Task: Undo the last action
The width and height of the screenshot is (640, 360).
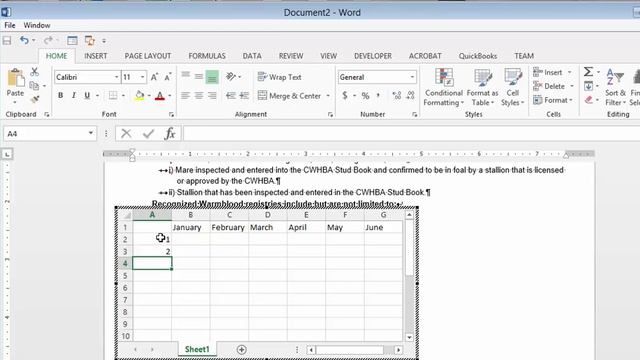Action: pos(24,40)
